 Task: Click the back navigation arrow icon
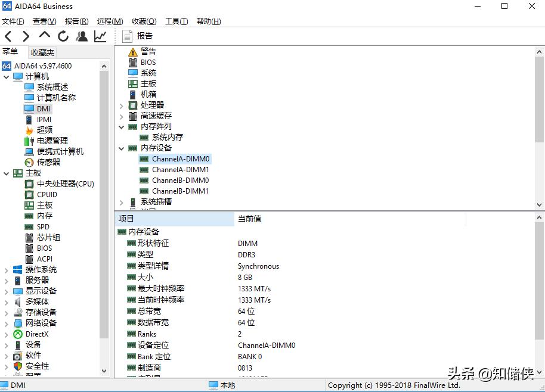coord(8,36)
